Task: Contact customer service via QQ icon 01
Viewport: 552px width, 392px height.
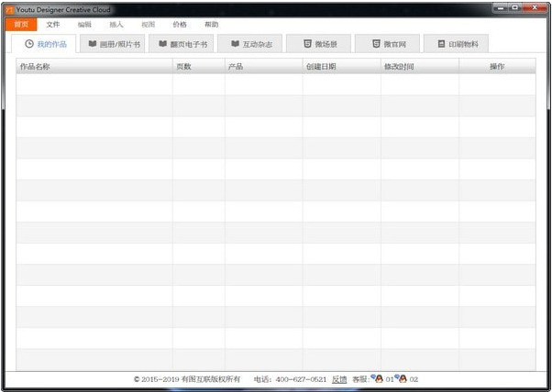Action: pos(379,378)
